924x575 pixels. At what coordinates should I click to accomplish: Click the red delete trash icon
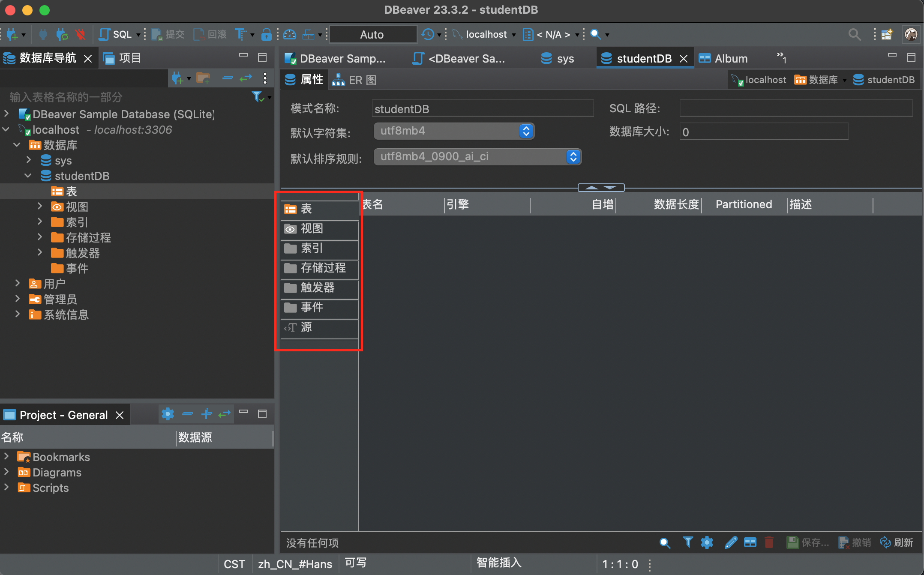coord(769,542)
